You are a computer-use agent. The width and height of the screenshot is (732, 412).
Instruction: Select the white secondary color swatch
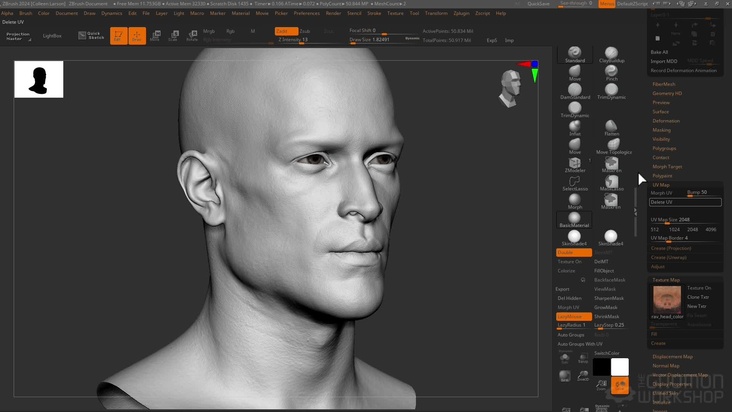tap(620, 367)
